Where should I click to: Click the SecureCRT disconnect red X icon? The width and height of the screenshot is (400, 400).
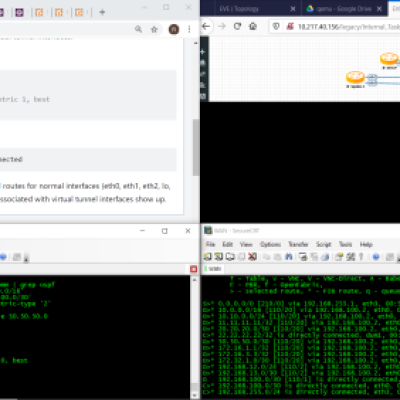pyautogui.click(x=252, y=257)
